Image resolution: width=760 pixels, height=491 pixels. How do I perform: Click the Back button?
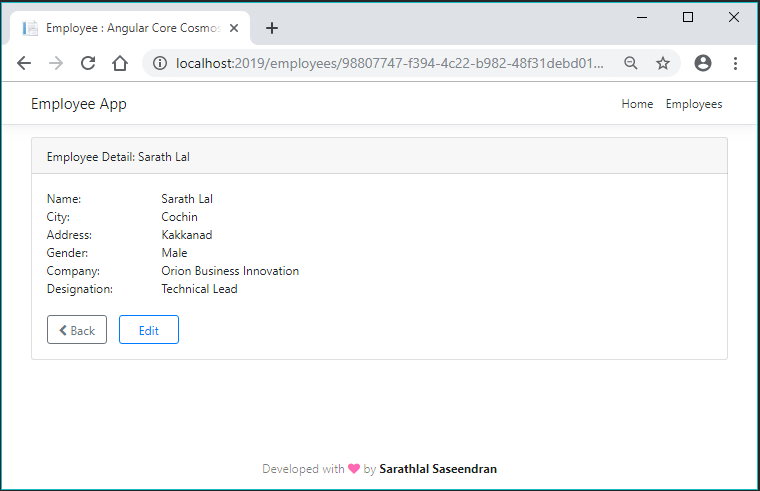(77, 330)
